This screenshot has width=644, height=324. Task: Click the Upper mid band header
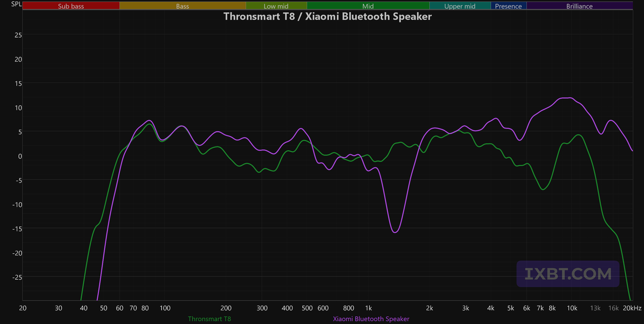point(460,6)
